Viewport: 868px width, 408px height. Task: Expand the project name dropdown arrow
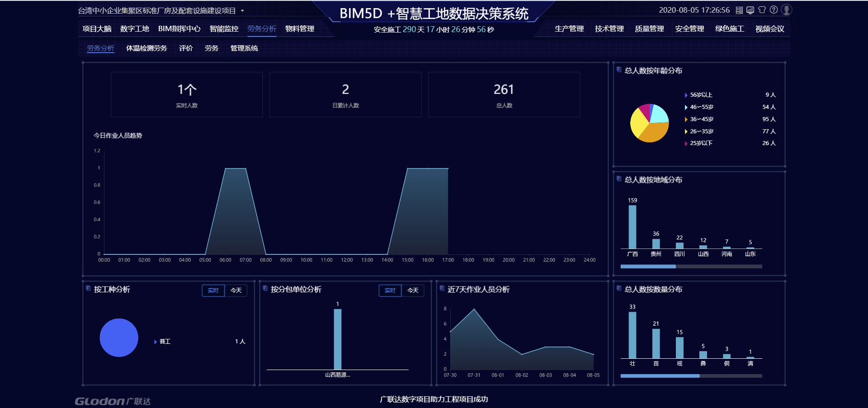click(x=242, y=11)
